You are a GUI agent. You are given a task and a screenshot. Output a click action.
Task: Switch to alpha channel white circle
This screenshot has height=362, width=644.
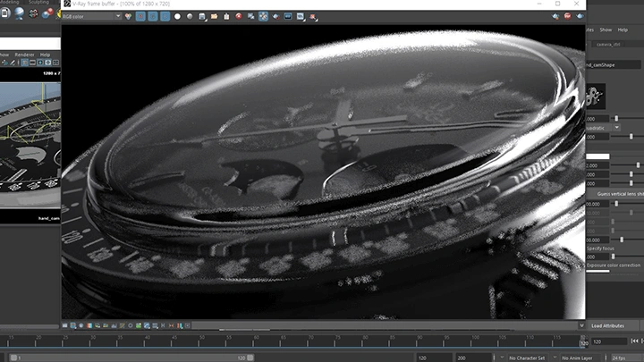pos(177,16)
